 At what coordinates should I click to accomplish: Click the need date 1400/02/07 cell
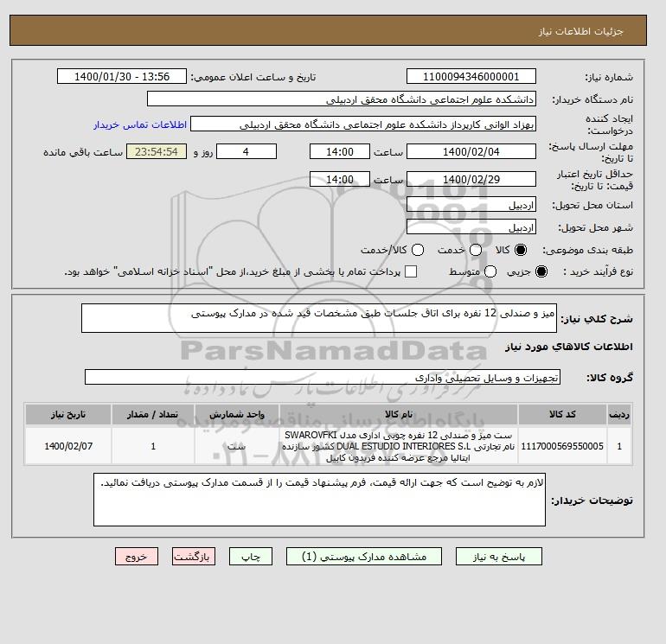[68, 446]
